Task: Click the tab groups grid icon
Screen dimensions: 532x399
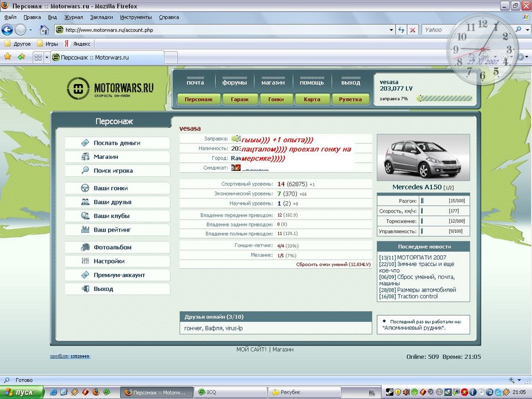Action: pos(38,57)
